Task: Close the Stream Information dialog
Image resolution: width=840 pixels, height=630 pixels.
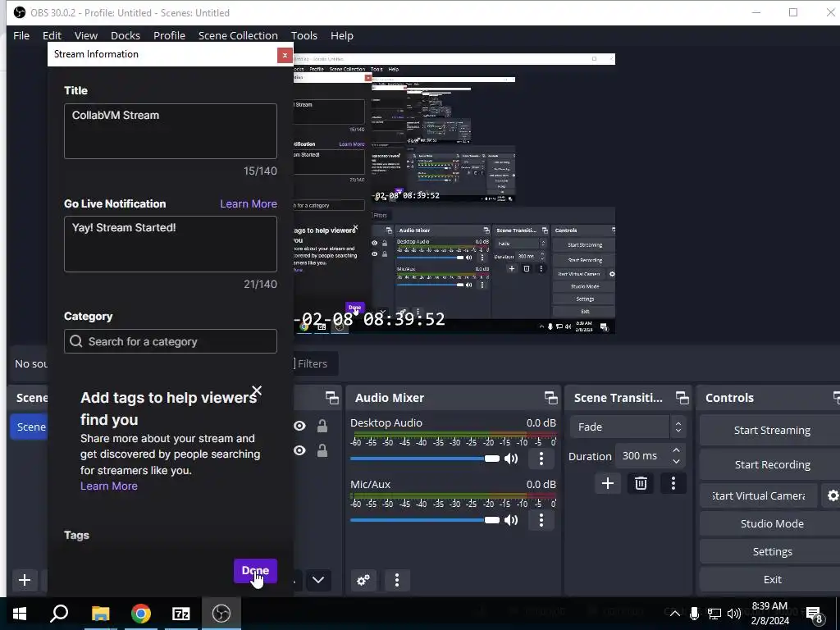Action: [285, 55]
